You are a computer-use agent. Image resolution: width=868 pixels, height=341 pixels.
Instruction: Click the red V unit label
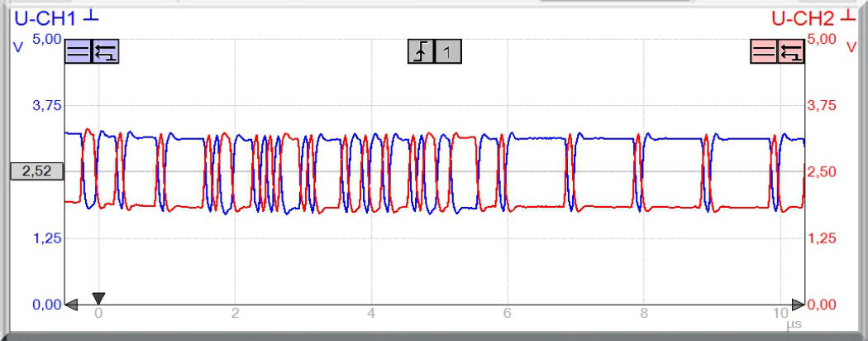851,48
